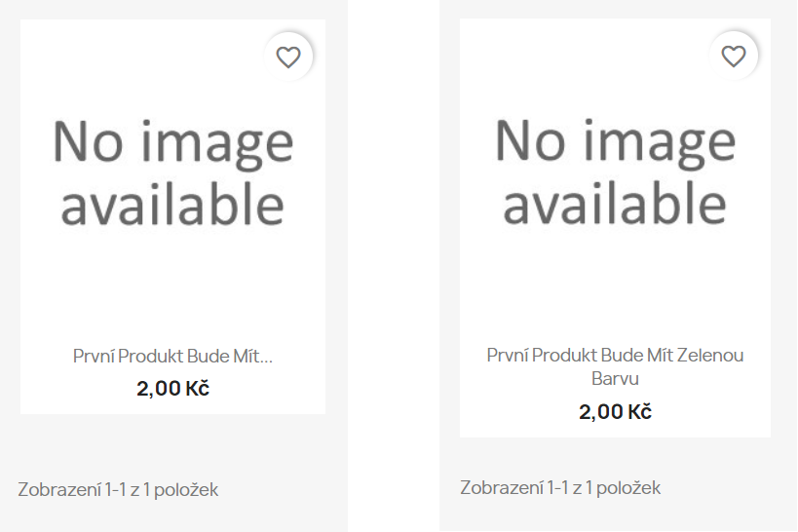
Task: Click 'available' text in left product image
Action: pos(172,205)
